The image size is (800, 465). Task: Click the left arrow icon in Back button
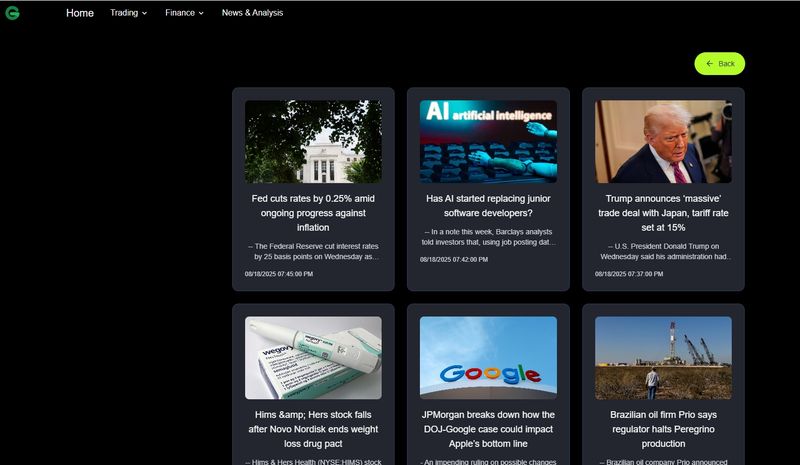(x=709, y=64)
